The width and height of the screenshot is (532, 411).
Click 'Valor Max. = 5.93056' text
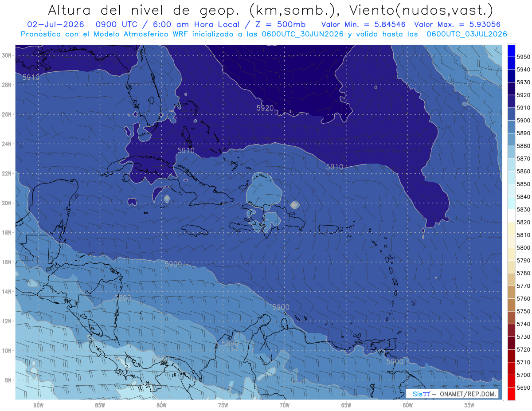457,24
